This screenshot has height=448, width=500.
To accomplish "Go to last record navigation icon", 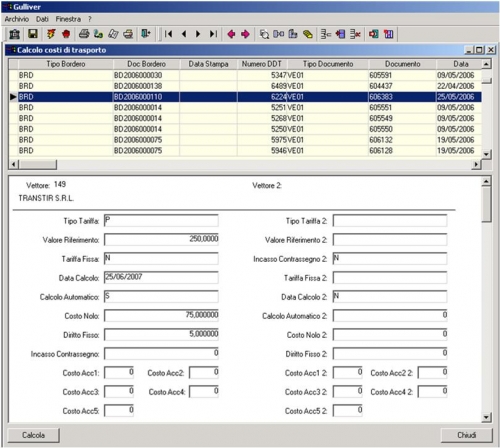I will (213, 34).
